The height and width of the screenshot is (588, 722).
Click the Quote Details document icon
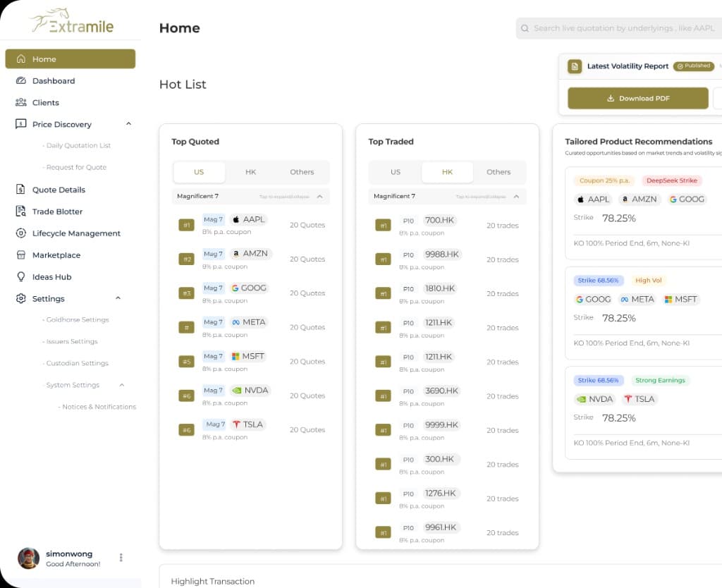coord(20,189)
